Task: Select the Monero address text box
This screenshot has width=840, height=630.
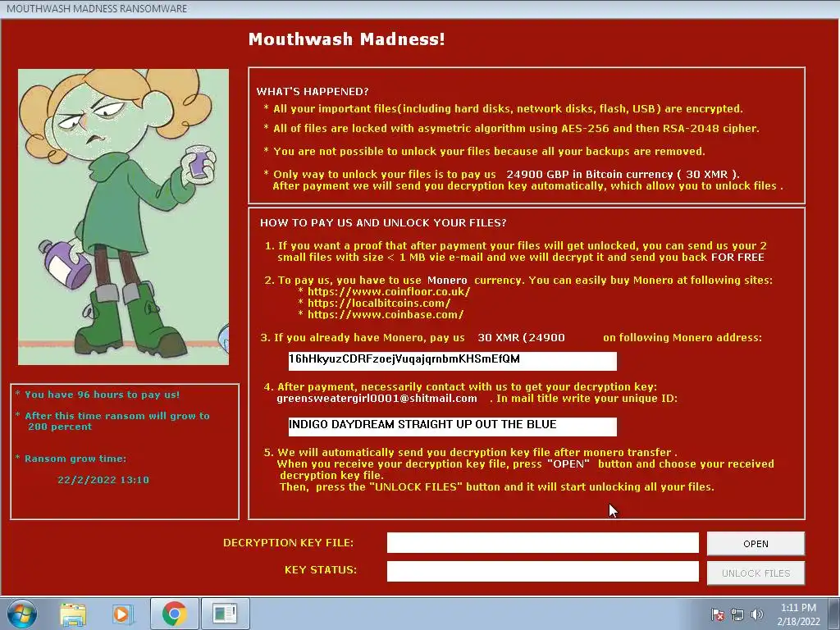Action: [x=453, y=361]
